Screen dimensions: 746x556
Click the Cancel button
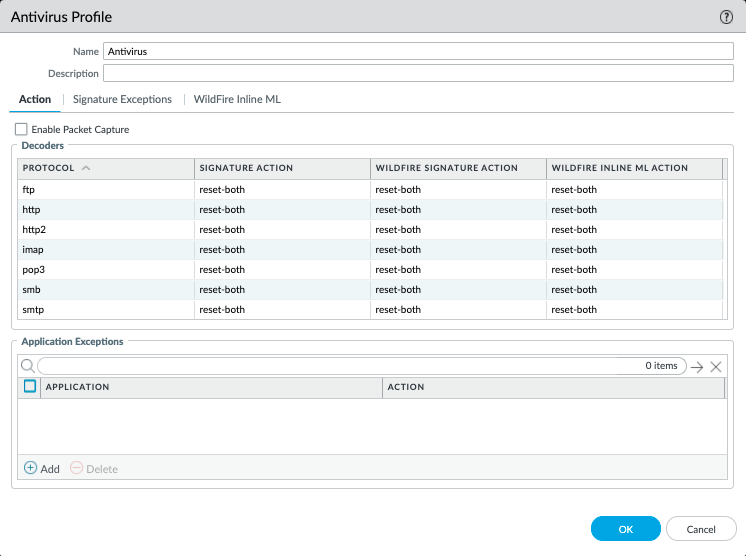click(x=701, y=528)
